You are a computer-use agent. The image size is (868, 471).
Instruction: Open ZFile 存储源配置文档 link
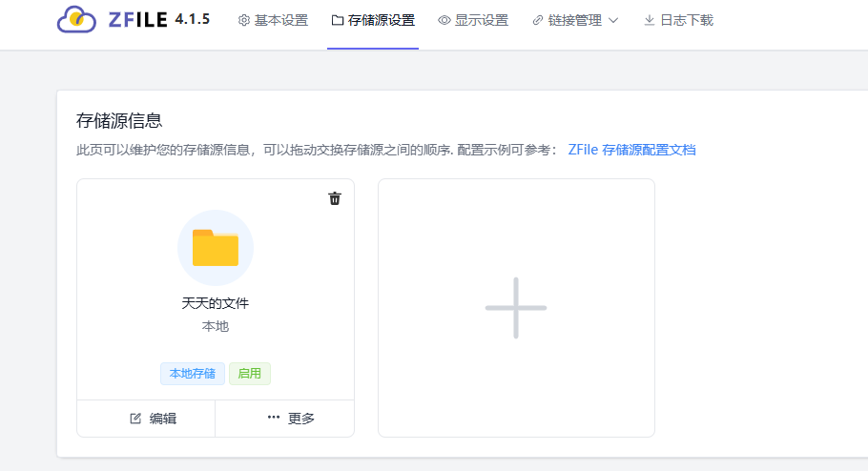[631, 150]
